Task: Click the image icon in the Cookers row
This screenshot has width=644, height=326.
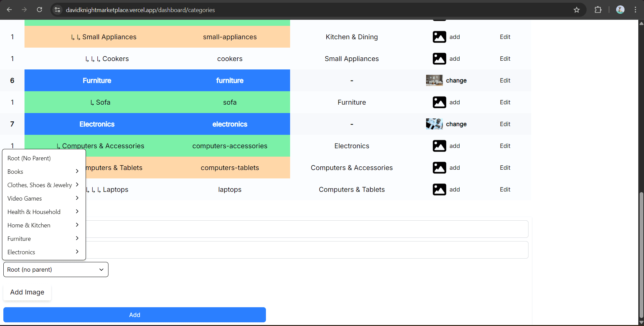Action: pos(439,59)
